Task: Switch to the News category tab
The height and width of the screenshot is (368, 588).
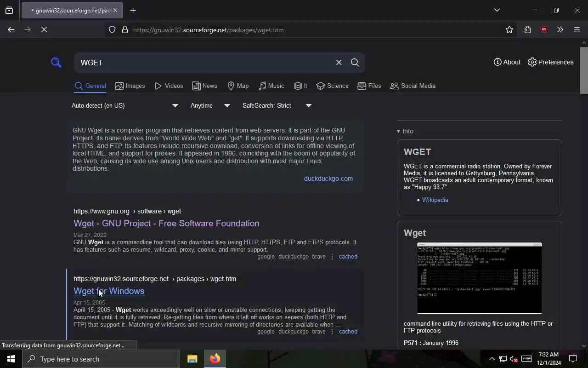Action: pyautogui.click(x=204, y=86)
